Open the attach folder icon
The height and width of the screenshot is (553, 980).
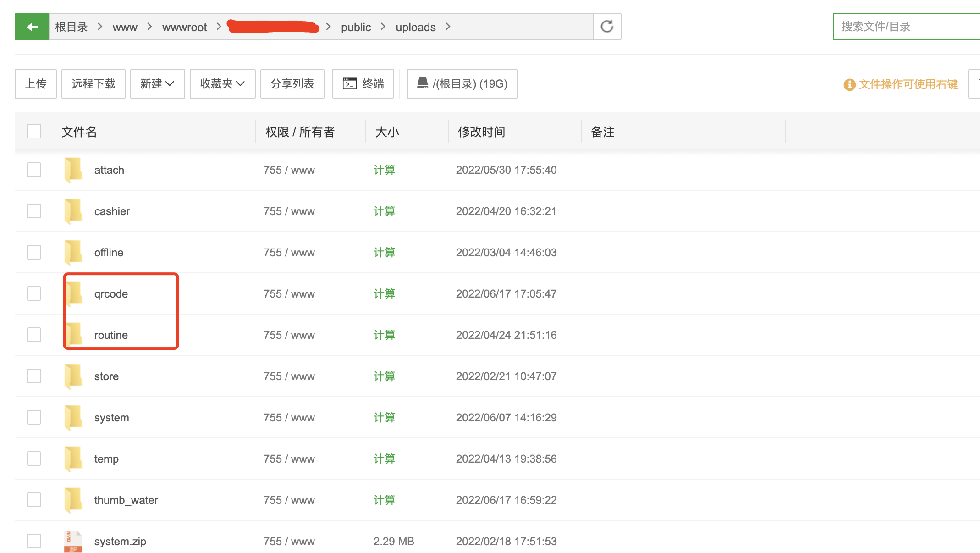click(x=73, y=170)
